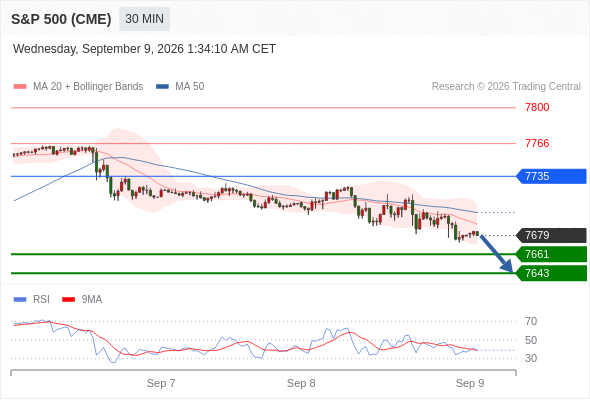Click the Research Trading Central credit text
This screenshot has height=400, width=590.
tap(506, 87)
